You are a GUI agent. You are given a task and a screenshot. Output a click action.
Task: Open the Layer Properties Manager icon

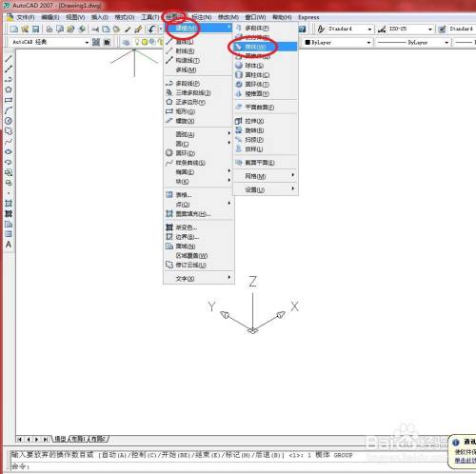126,42
